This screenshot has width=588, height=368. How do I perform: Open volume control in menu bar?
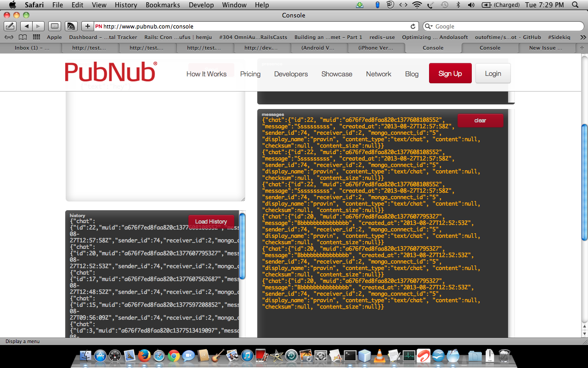471,5
